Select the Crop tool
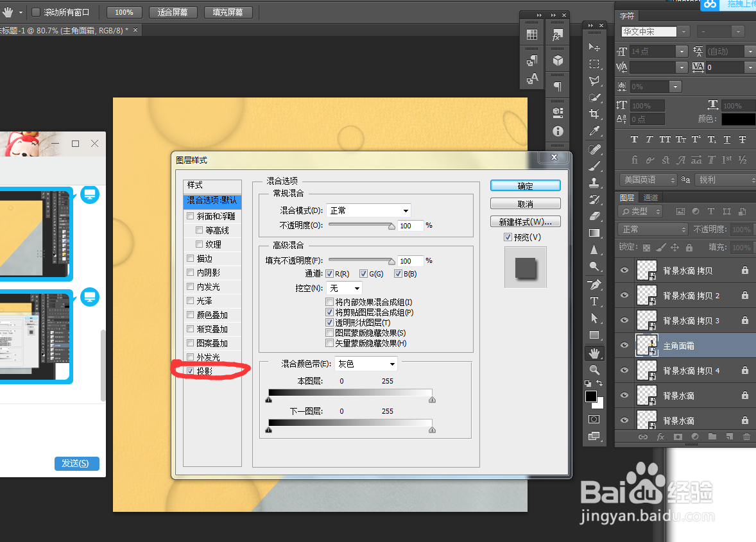 [594, 114]
